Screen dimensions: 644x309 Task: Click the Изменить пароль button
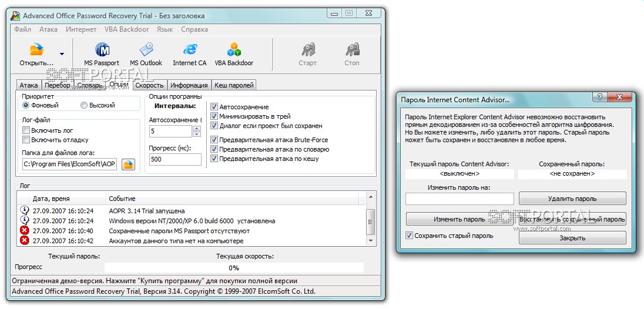click(459, 219)
